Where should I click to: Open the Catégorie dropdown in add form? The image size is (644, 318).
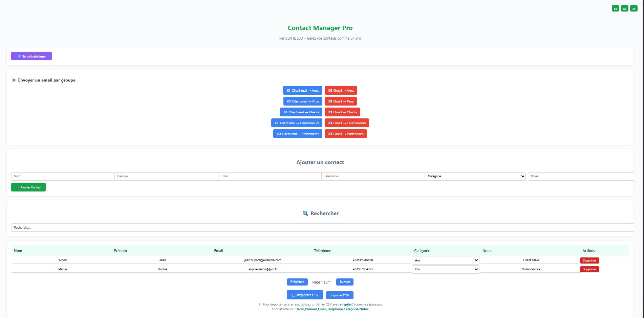(475, 176)
